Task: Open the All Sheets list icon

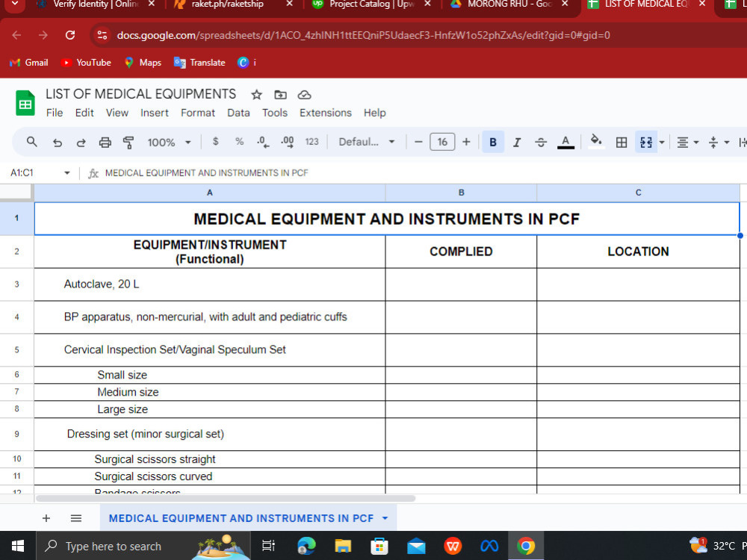Action: 76,518
